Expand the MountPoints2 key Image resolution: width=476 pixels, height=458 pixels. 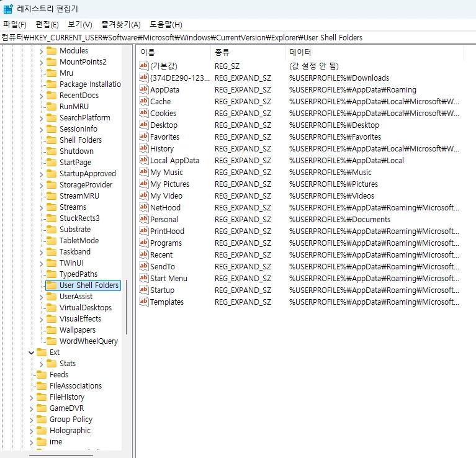click(42, 63)
